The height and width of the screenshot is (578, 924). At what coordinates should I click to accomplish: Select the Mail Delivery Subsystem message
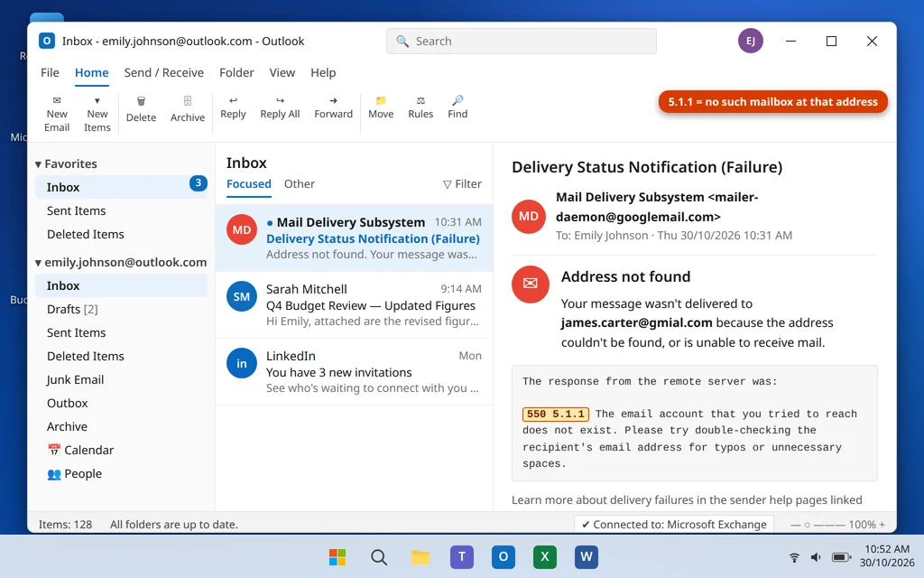pyautogui.click(x=354, y=238)
